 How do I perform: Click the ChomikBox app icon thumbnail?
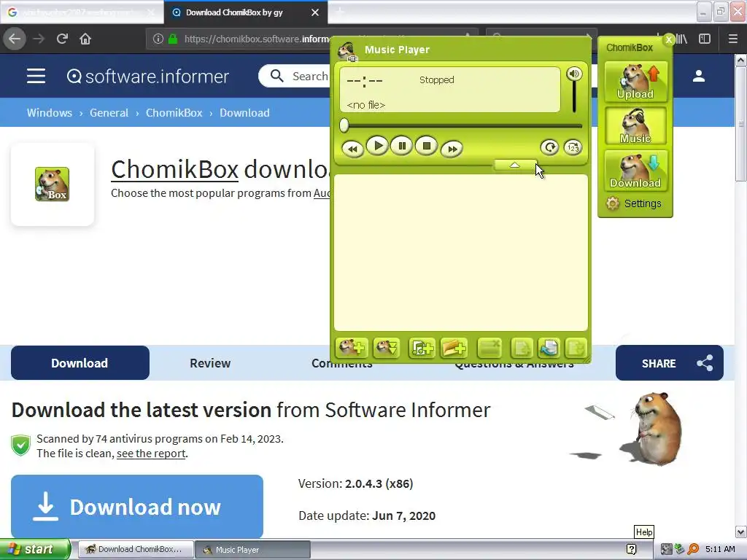pos(52,184)
